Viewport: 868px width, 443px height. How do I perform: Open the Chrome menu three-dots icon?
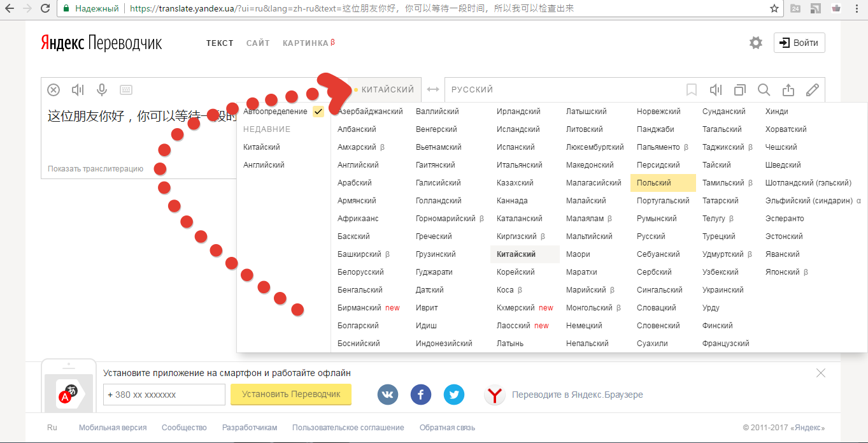(x=858, y=9)
